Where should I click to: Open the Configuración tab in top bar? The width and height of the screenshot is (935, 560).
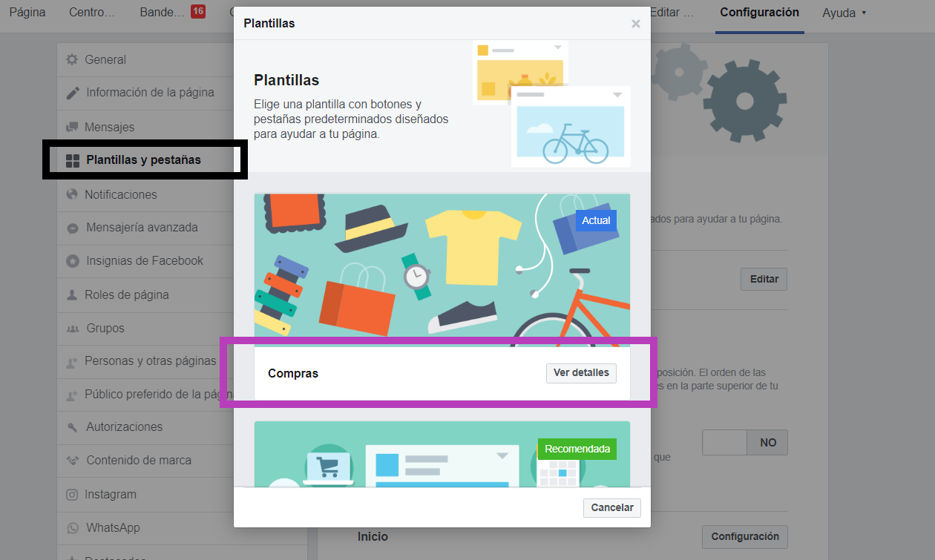pyautogui.click(x=759, y=13)
